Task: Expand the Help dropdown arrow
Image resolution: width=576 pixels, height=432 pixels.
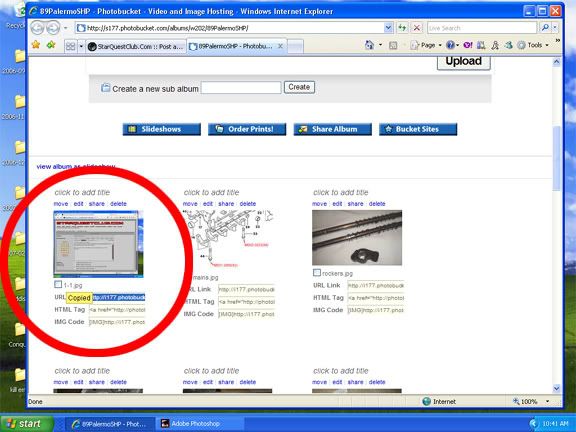Action: 457,45
